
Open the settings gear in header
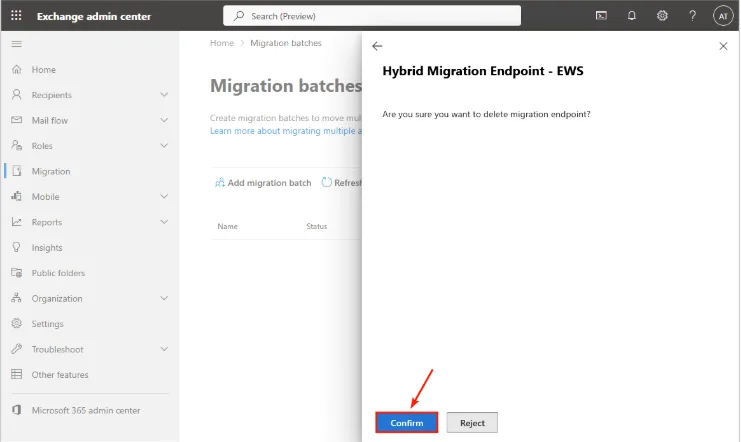(662, 16)
